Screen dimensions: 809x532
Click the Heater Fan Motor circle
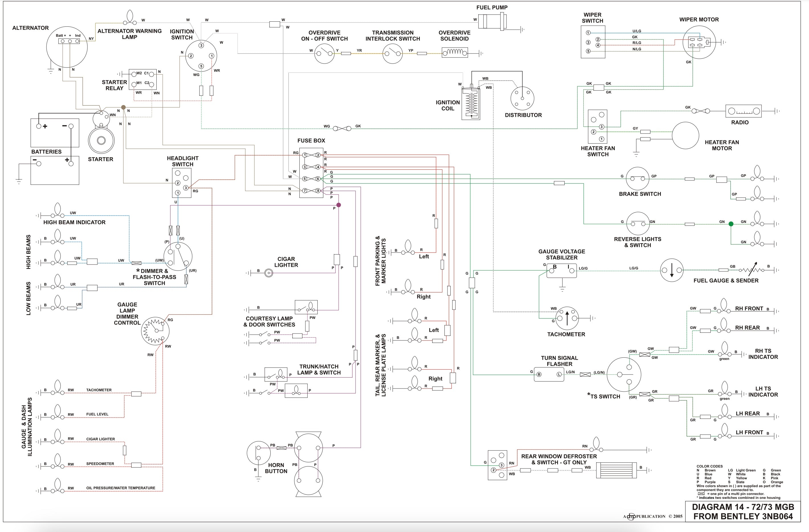coord(685,135)
